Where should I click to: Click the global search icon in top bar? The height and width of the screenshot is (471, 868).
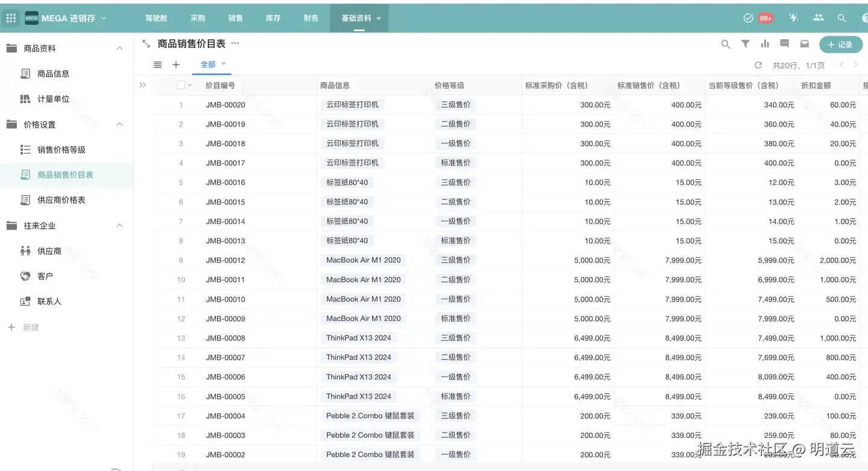tap(842, 18)
